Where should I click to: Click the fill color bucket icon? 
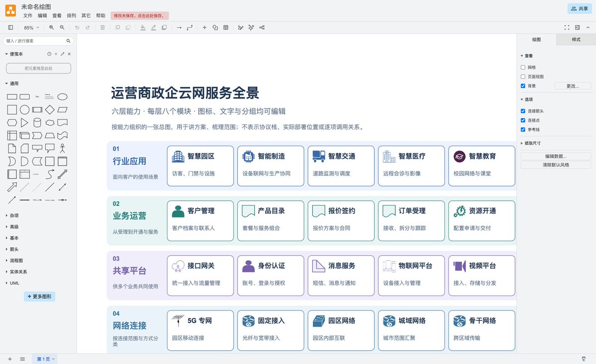pyautogui.click(x=143, y=28)
